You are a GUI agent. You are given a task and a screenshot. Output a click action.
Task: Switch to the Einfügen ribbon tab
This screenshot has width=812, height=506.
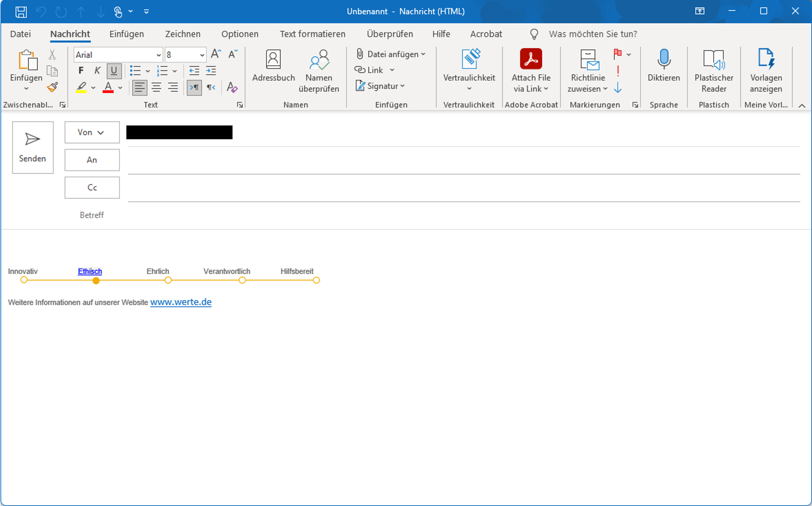(x=126, y=34)
